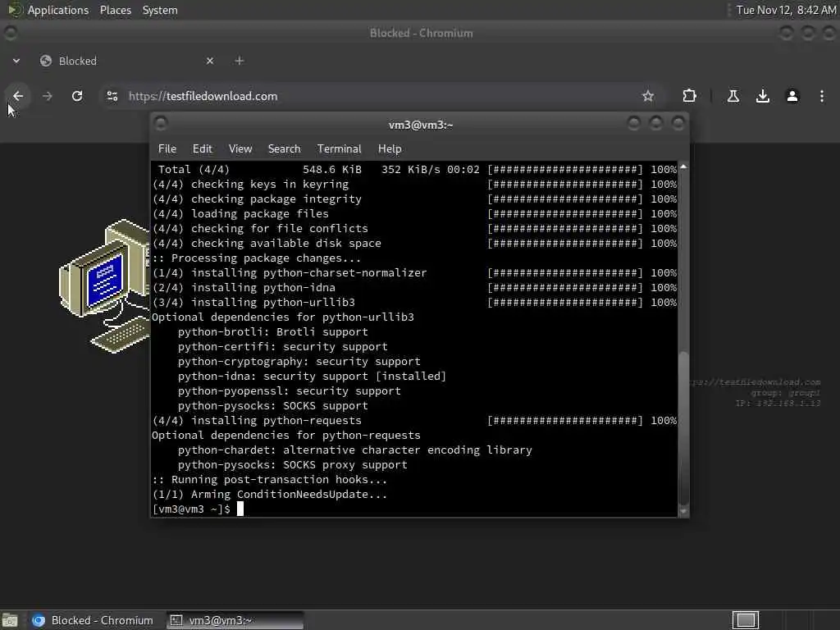Viewport: 840px width, 630px height.
Task: Open site information icon in address bar
Action: click(x=112, y=96)
